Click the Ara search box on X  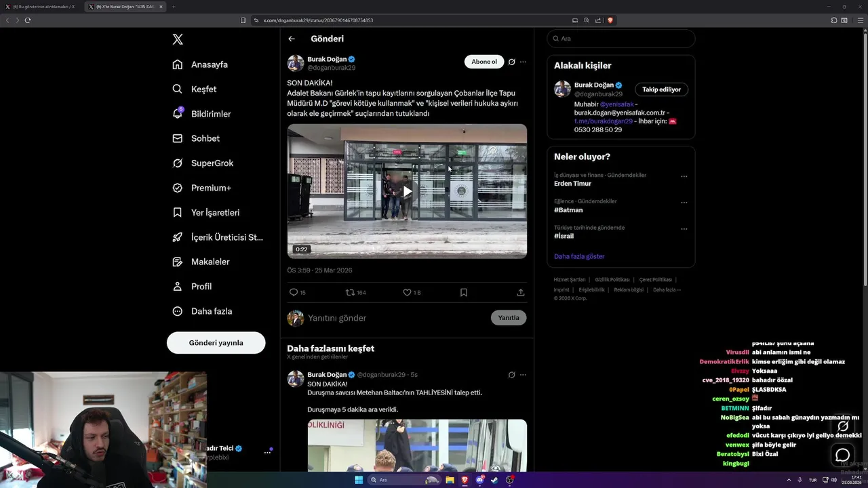coord(621,39)
